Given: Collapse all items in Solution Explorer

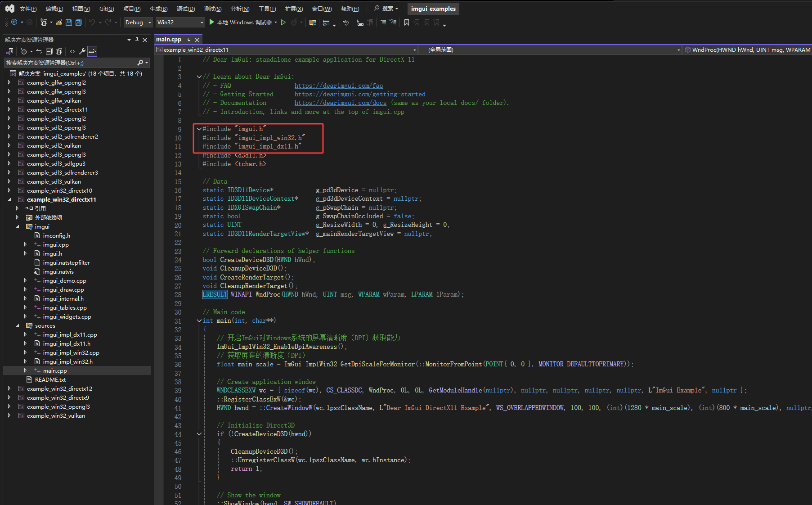Looking at the screenshot, I should [49, 51].
